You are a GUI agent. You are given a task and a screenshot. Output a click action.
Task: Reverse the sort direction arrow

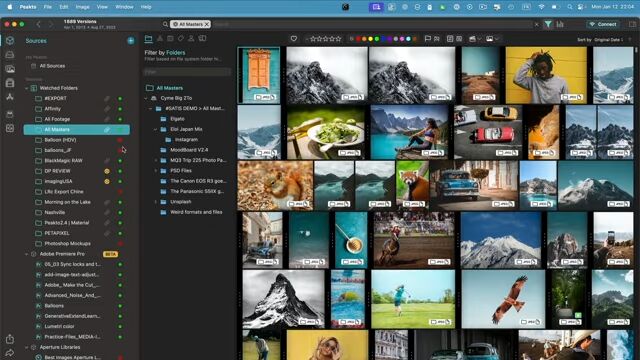coord(630,40)
